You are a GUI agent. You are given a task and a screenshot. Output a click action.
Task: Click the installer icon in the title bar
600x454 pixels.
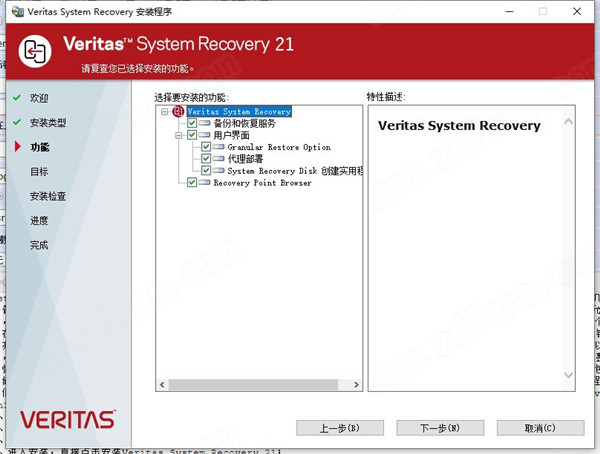[x=17, y=11]
